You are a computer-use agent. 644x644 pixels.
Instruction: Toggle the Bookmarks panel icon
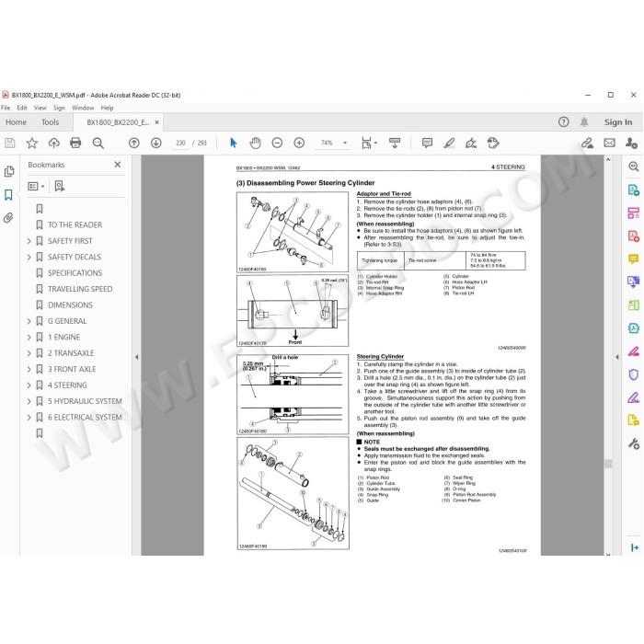pyautogui.click(x=8, y=195)
